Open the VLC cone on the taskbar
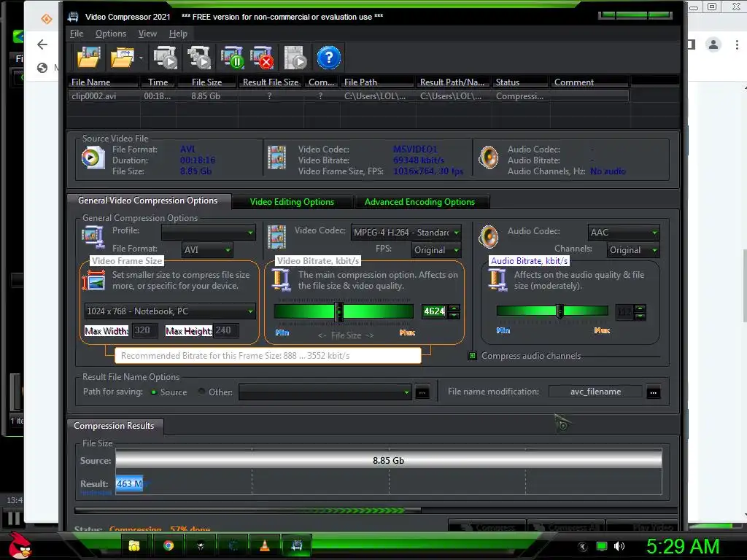This screenshot has width=747, height=560. [x=265, y=545]
